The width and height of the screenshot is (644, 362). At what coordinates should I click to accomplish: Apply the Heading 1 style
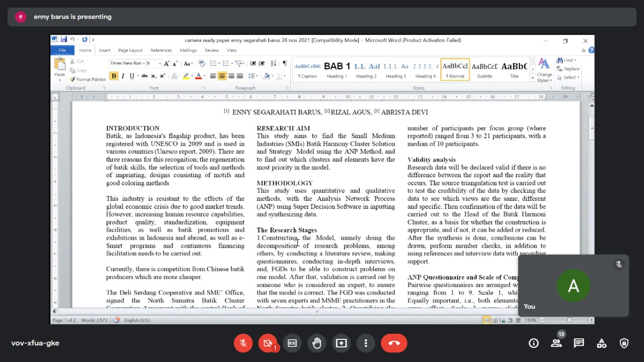tap(337, 70)
